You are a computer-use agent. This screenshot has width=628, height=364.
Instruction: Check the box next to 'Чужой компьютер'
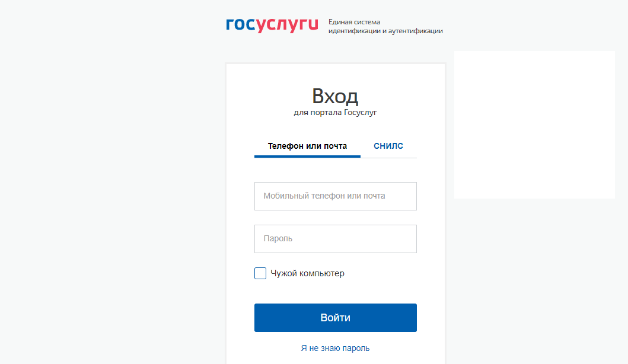pyautogui.click(x=260, y=273)
